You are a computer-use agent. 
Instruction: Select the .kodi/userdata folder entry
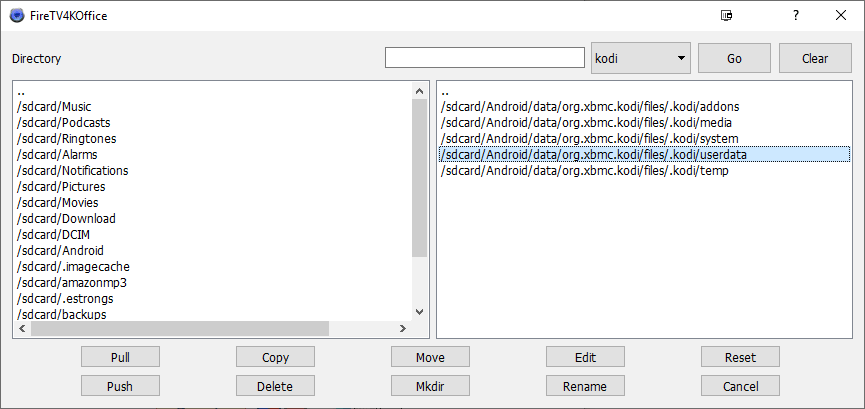(593, 155)
